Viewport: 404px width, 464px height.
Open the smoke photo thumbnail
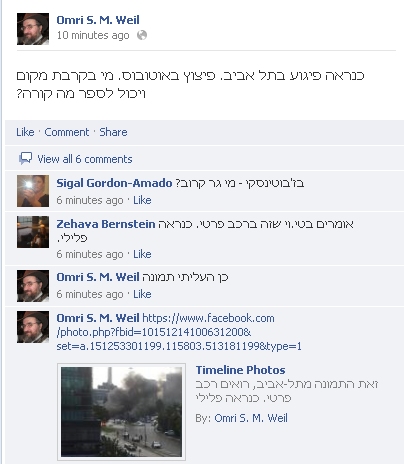tap(121, 412)
